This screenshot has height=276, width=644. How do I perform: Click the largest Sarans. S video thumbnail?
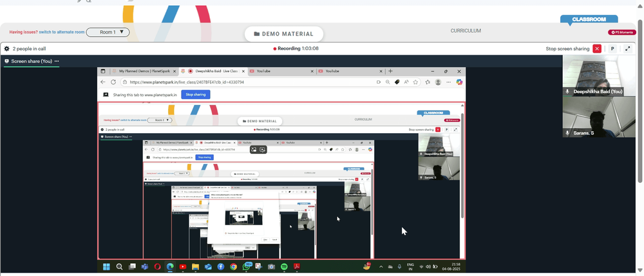coord(598,117)
